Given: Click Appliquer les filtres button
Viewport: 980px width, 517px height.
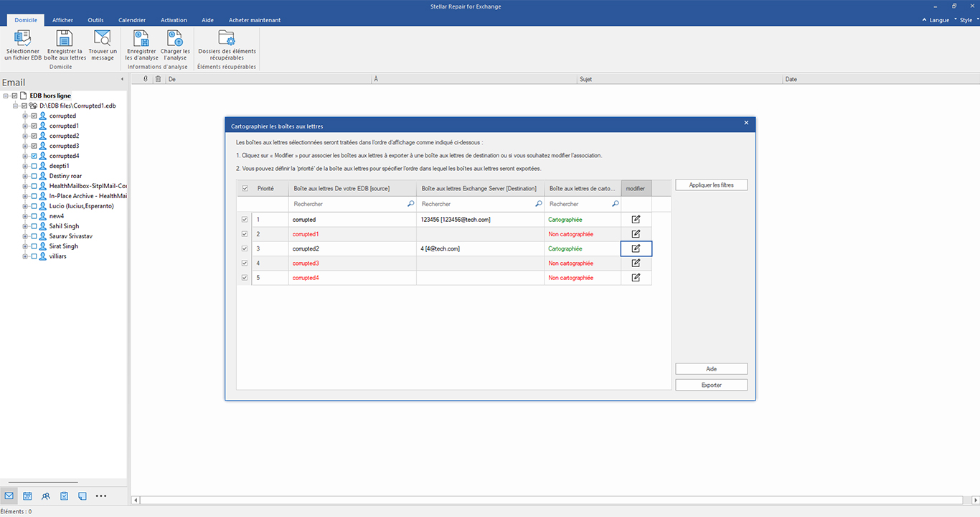Looking at the screenshot, I should click(x=711, y=185).
